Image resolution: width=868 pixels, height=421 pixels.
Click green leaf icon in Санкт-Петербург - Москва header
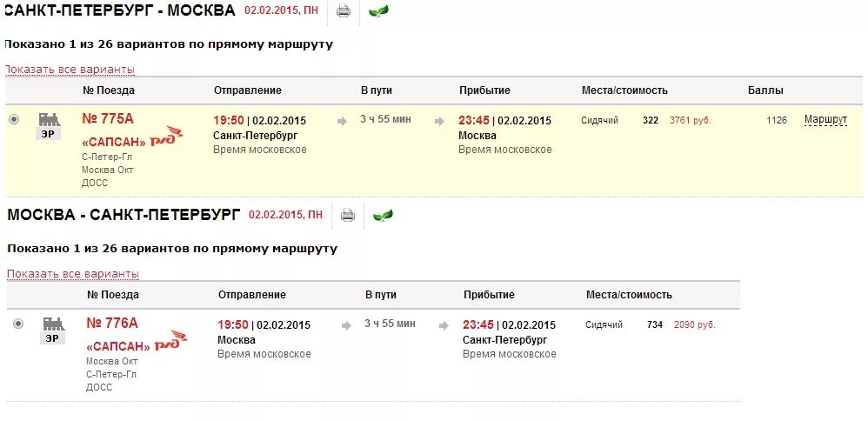378,10
